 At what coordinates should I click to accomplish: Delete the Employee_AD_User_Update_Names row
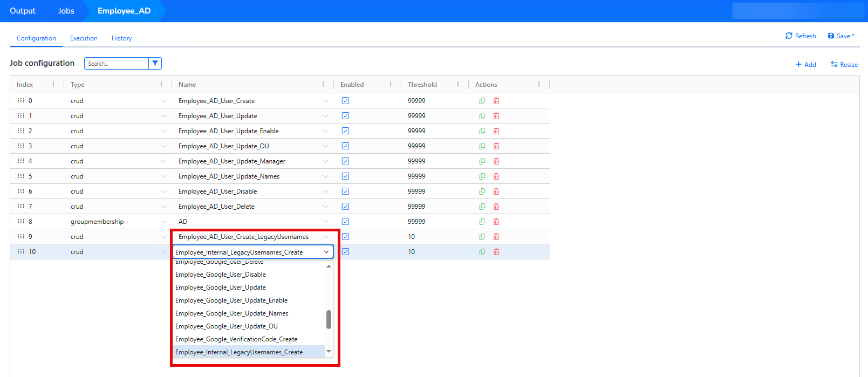click(x=496, y=176)
